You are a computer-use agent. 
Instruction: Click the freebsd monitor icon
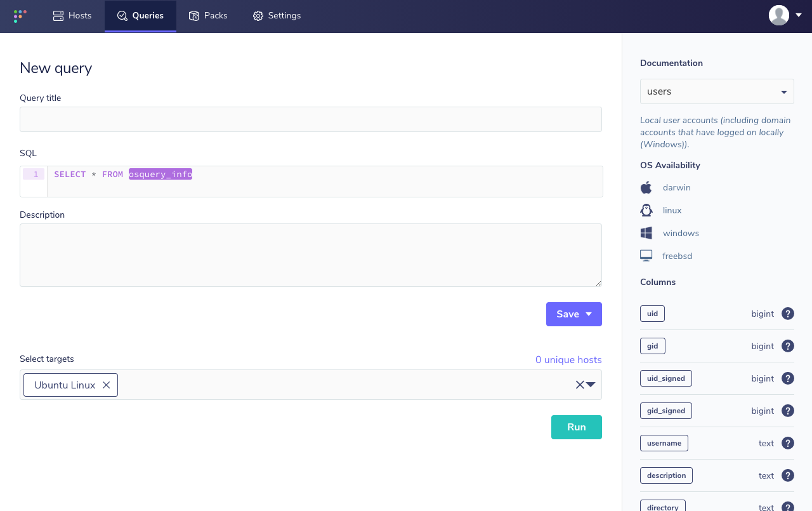click(646, 255)
